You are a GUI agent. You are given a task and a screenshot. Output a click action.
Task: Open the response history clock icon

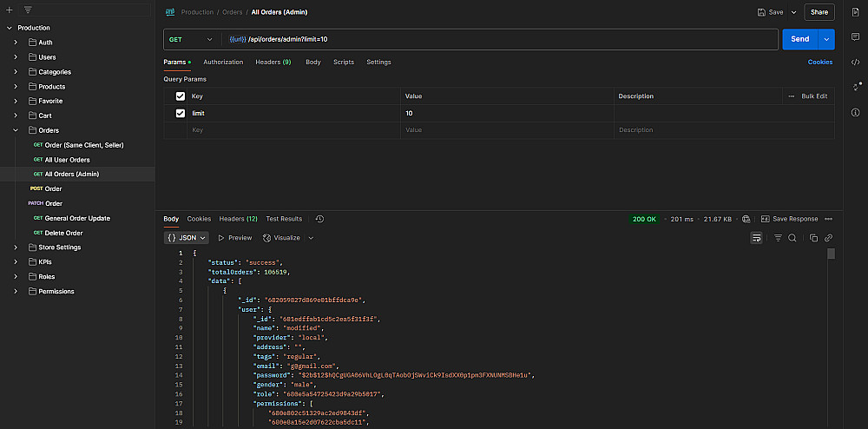coord(319,219)
